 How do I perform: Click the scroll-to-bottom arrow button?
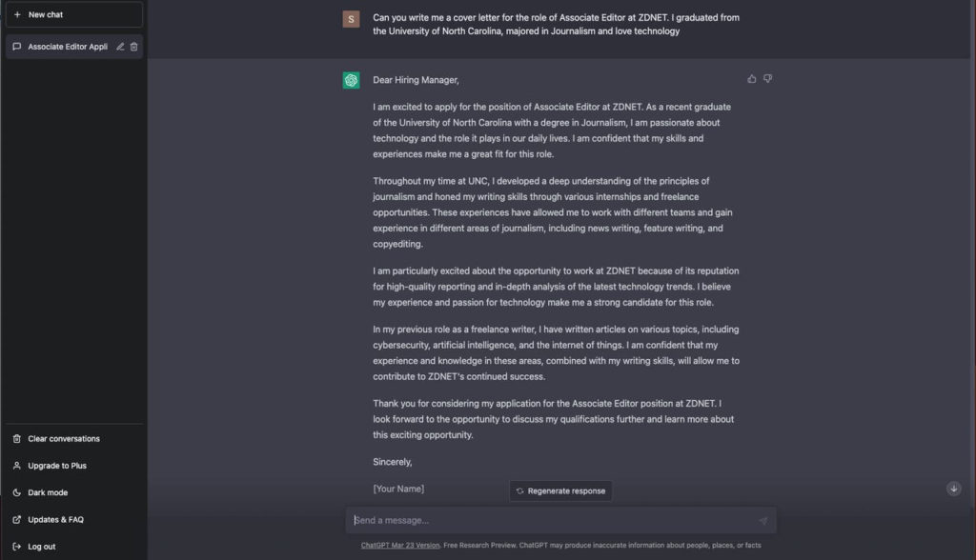coord(953,489)
